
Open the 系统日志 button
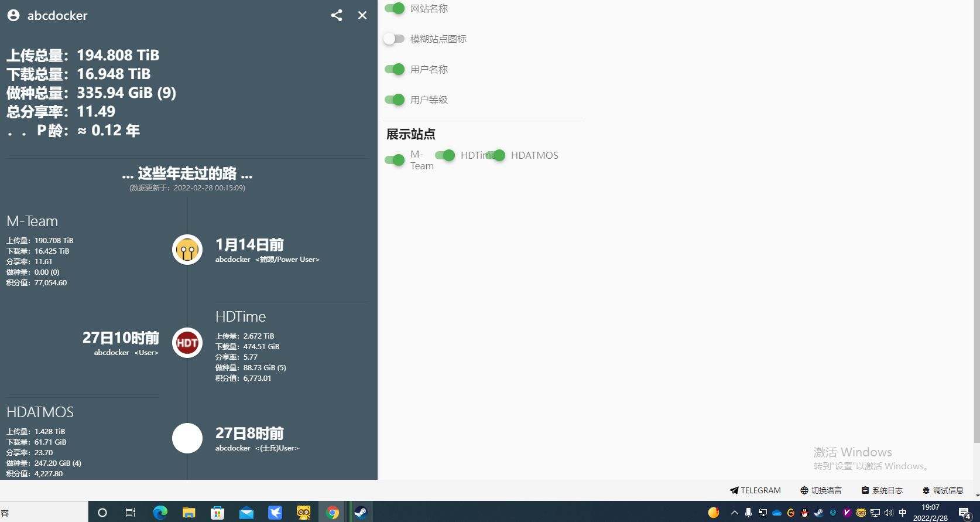(x=882, y=490)
